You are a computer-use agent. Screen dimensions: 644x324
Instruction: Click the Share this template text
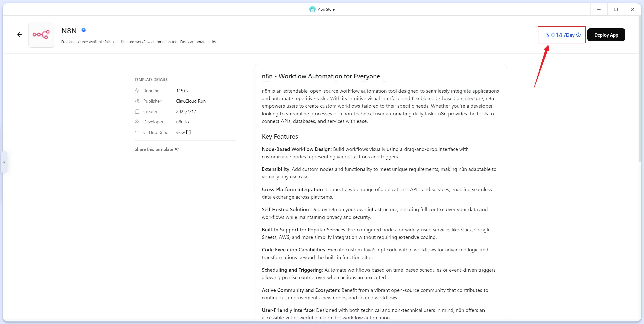(154, 149)
